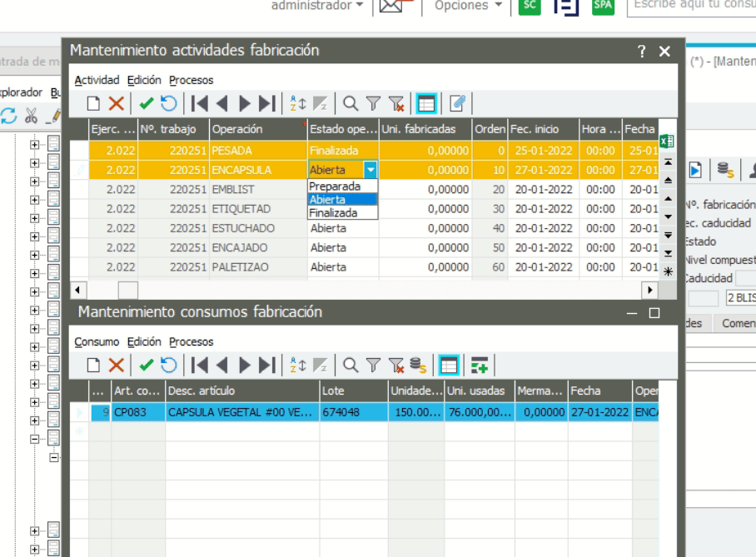Open search magnifier in consumos toolbar

click(351, 366)
